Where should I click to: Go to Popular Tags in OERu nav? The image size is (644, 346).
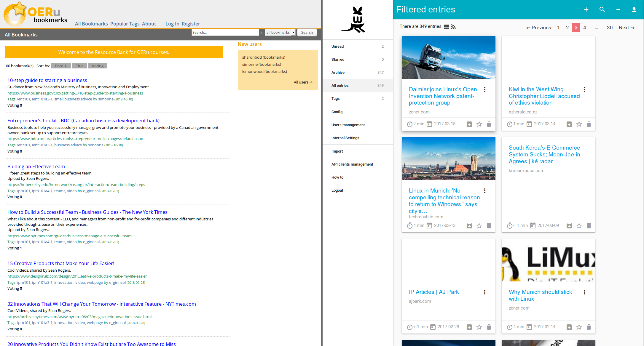125,24
